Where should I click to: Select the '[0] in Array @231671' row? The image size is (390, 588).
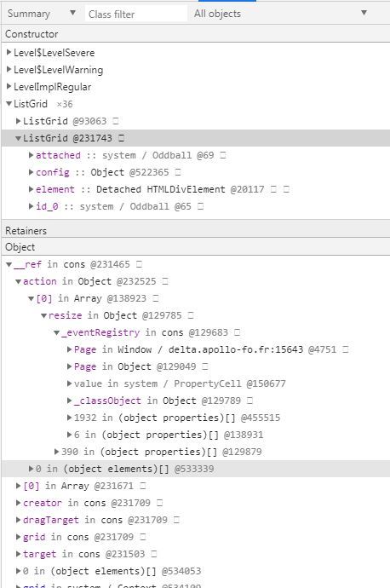click(x=196, y=486)
